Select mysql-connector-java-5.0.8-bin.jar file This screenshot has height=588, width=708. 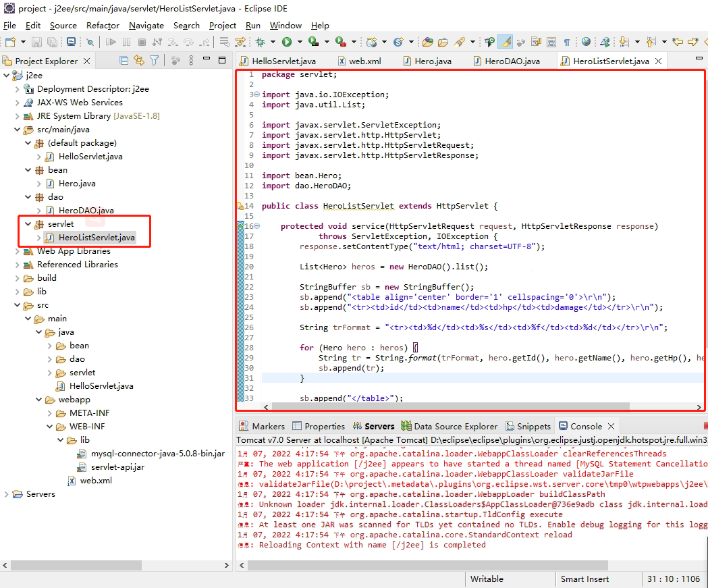tap(151, 454)
